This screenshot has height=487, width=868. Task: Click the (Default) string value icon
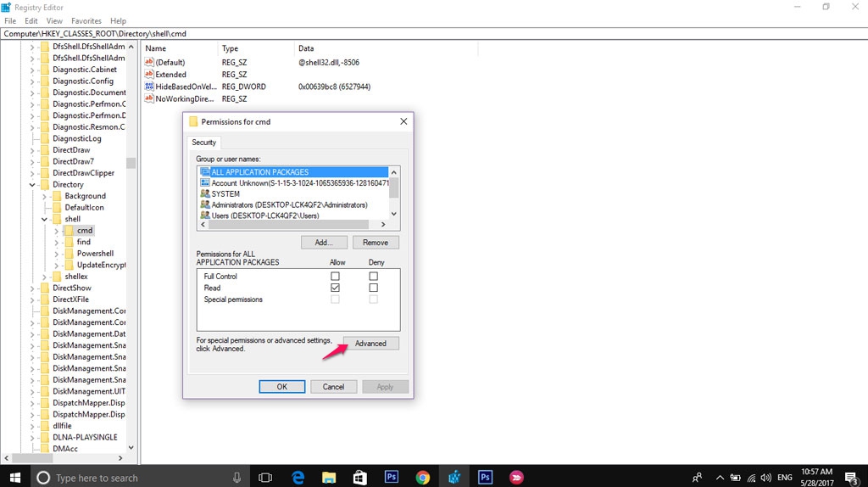pyautogui.click(x=149, y=63)
